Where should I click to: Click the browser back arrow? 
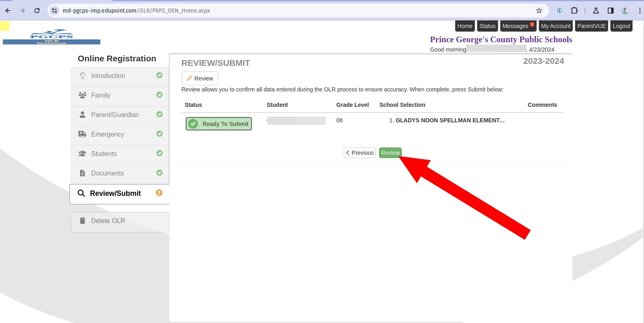tap(8, 11)
